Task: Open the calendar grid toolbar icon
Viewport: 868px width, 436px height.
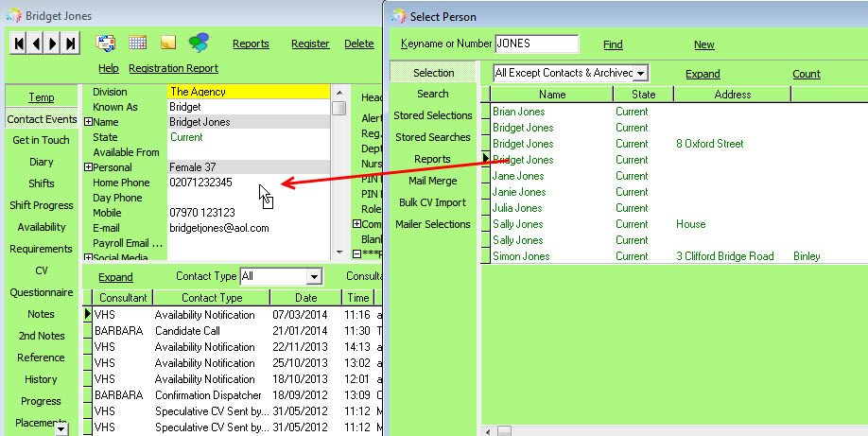Action: [x=137, y=43]
